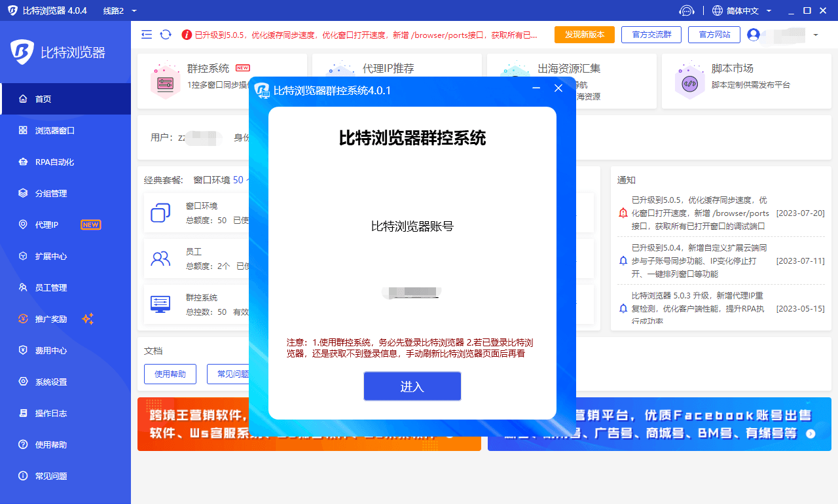Click the sidebar collapse icon
This screenshot has height=504, width=838.
click(x=147, y=35)
